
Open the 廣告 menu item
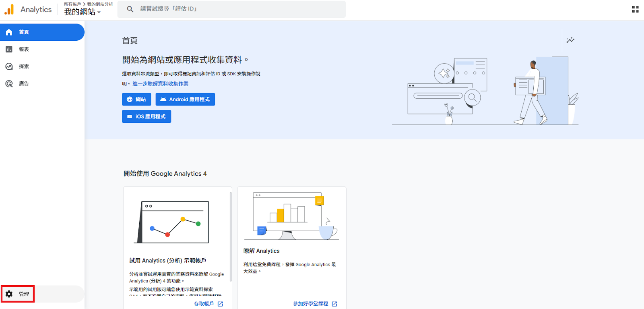42,83
